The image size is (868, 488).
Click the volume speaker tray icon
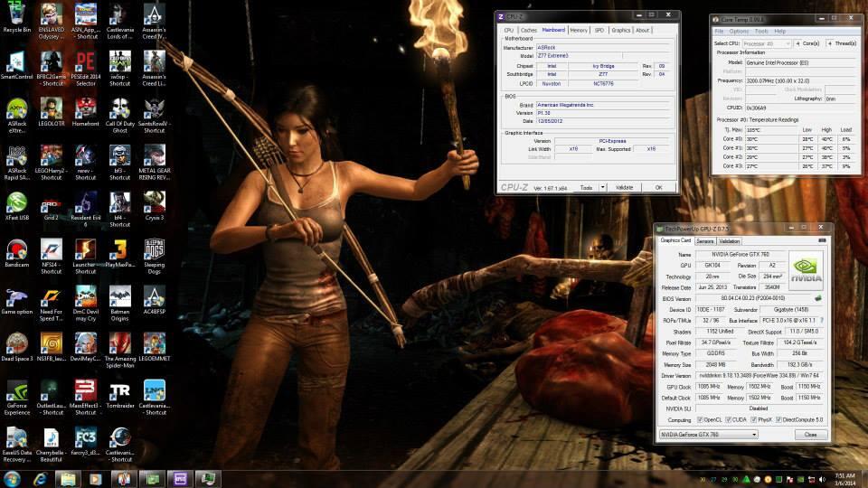pyautogui.click(x=822, y=479)
